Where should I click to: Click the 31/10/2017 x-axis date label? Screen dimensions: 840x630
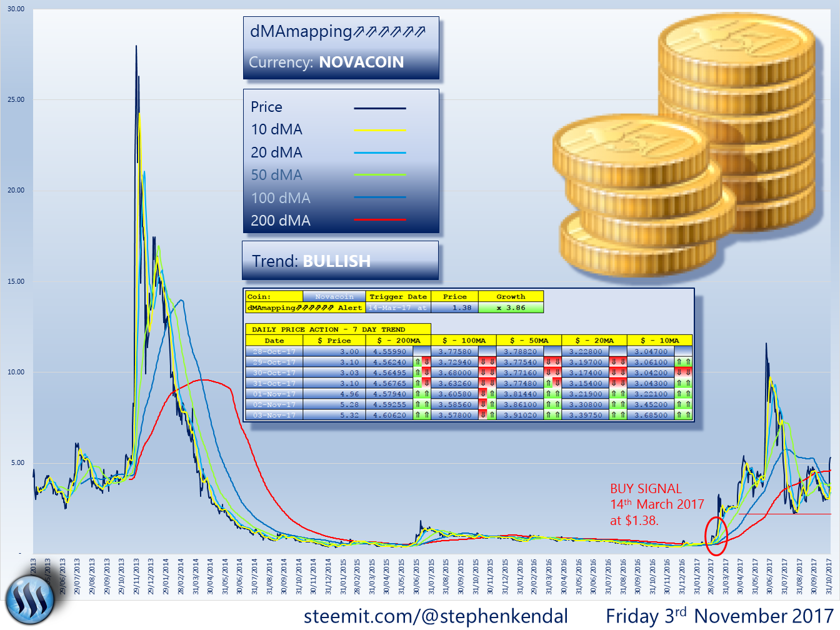point(829,576)
